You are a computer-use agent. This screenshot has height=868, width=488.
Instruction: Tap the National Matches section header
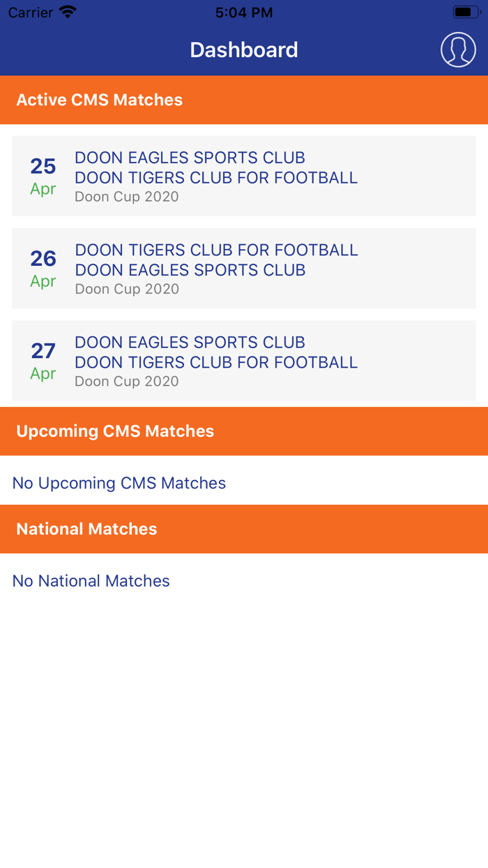click(x=87, y=529)
